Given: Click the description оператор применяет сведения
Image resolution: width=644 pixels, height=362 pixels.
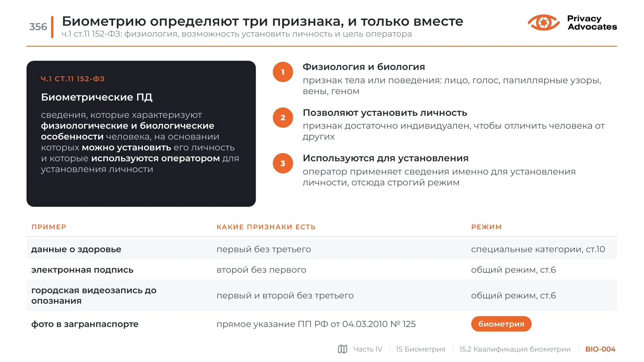Looking at the screenshot, I should coord(439,177).
